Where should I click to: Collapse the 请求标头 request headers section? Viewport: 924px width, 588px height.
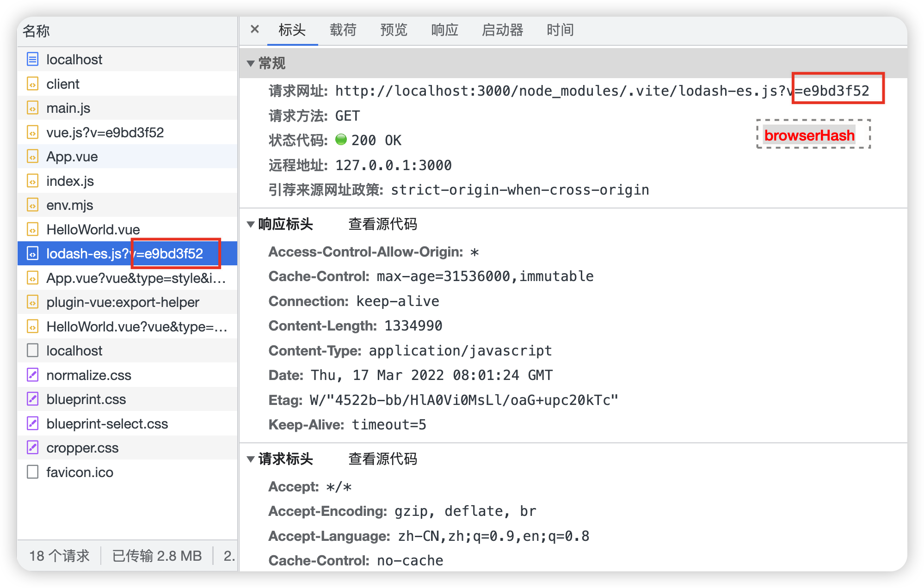[251, 459]
